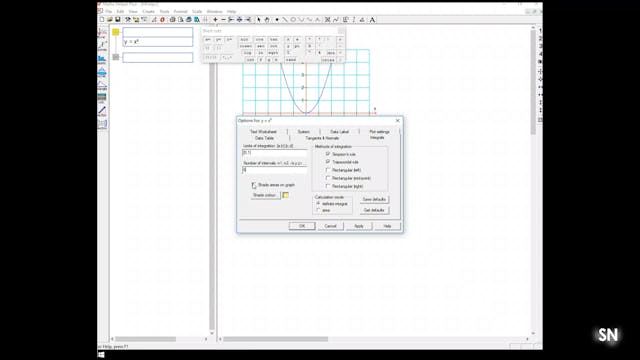Click the Open file folder icon
This screenshot has width=640, height=360.
click(x=110, y=20)
